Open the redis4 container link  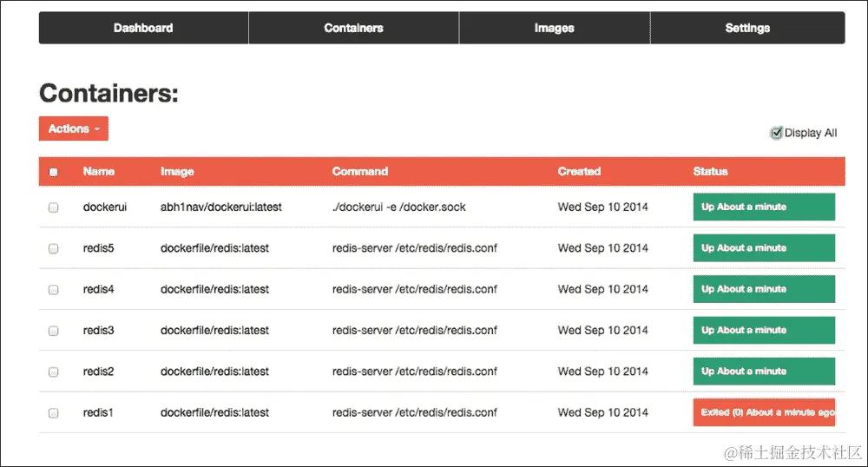[x=99, y=289]
